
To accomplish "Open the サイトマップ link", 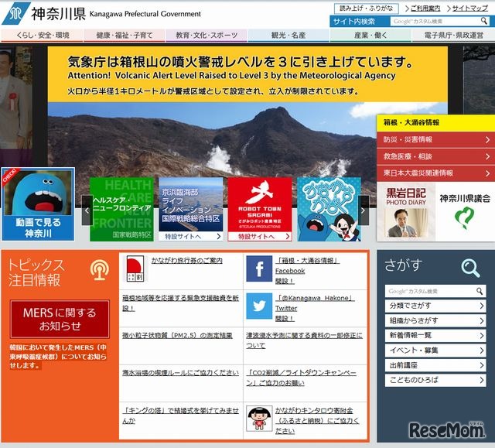I will tap(470, 9).
